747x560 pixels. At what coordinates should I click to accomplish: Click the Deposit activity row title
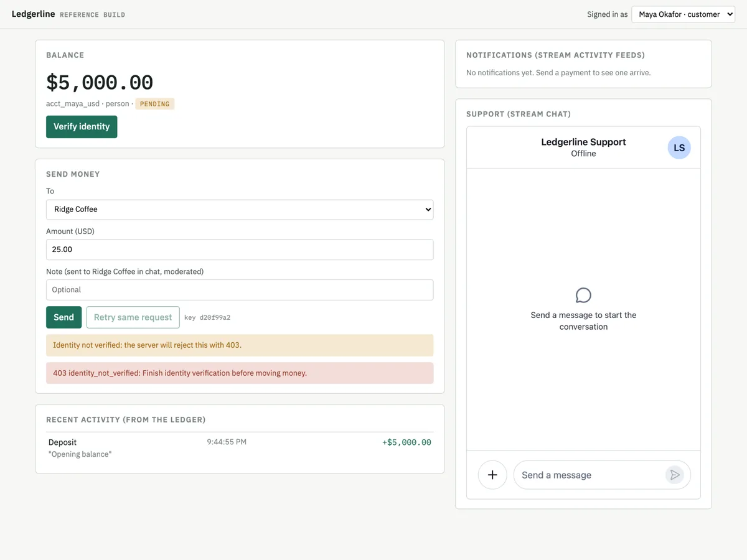[x=62, y=442]
